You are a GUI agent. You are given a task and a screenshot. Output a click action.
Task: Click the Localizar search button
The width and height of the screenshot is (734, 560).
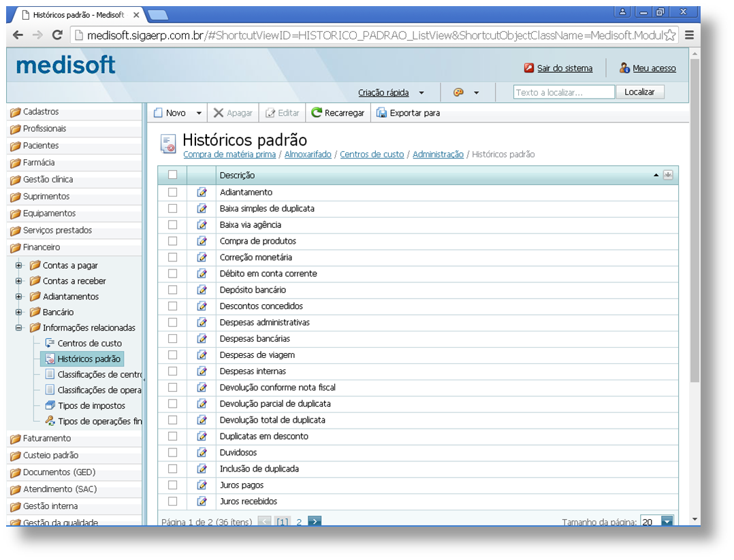pyautogui.click(x=639, y=92)
